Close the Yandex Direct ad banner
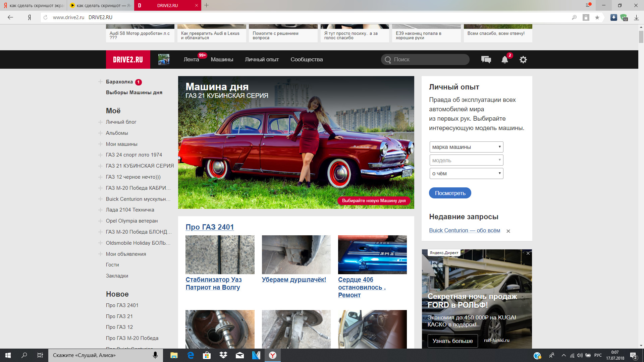 pyautogui.click(x=528, y=253)
